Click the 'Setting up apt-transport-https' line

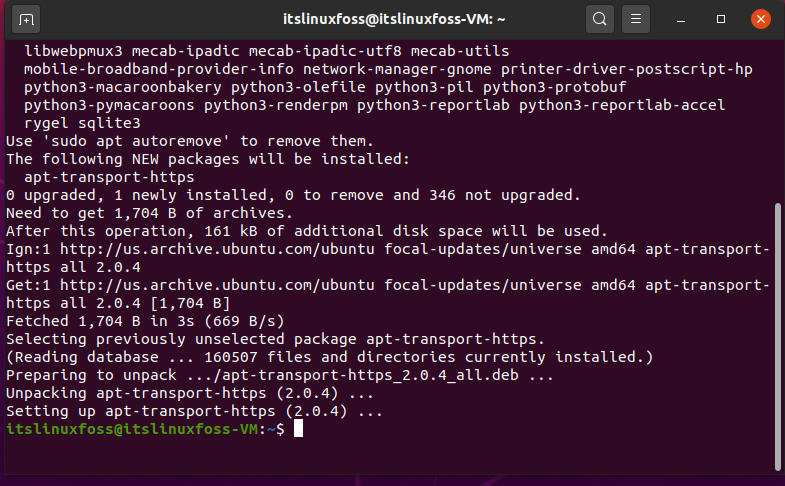(194, 411)
